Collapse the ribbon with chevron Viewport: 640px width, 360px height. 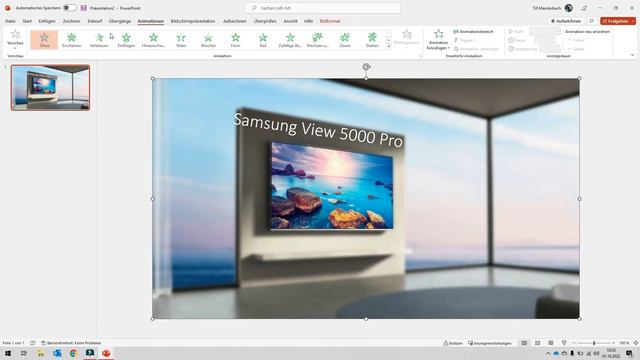tap(632, 55)
